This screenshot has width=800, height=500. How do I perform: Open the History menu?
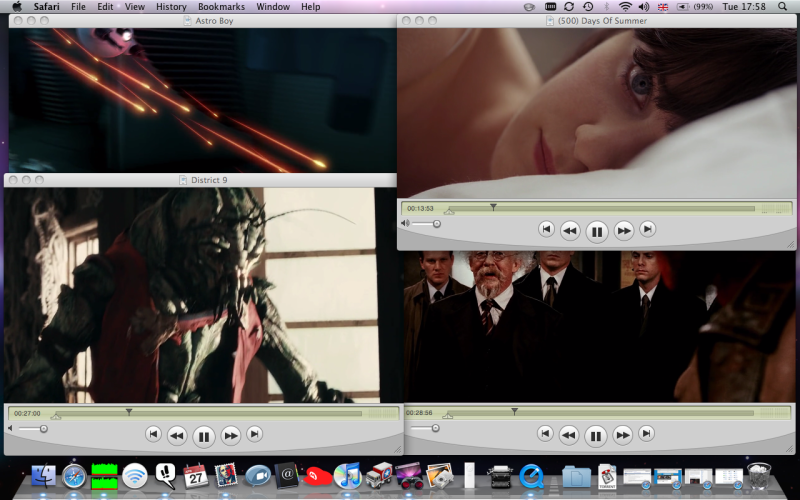point(171,7)
